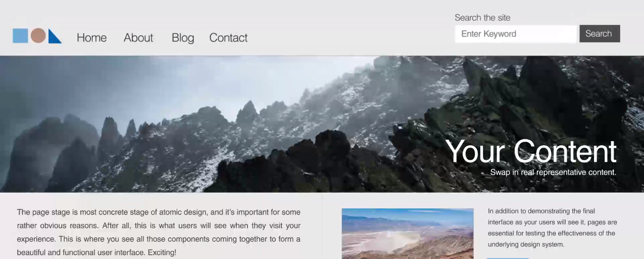Viewport: 644px width, 259px height.
Task: Navigate to the Blog section
Action: [x=182, y=38]
